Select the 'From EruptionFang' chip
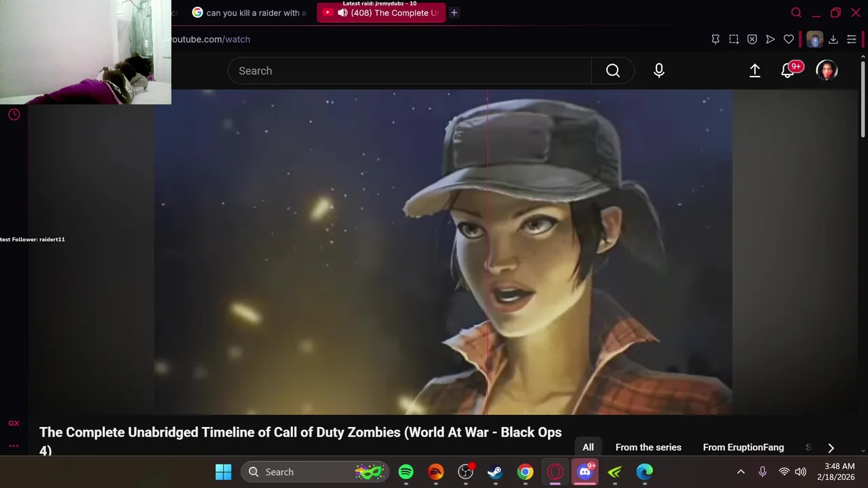This screenshot has width=868, height=488. click(743, 447)
